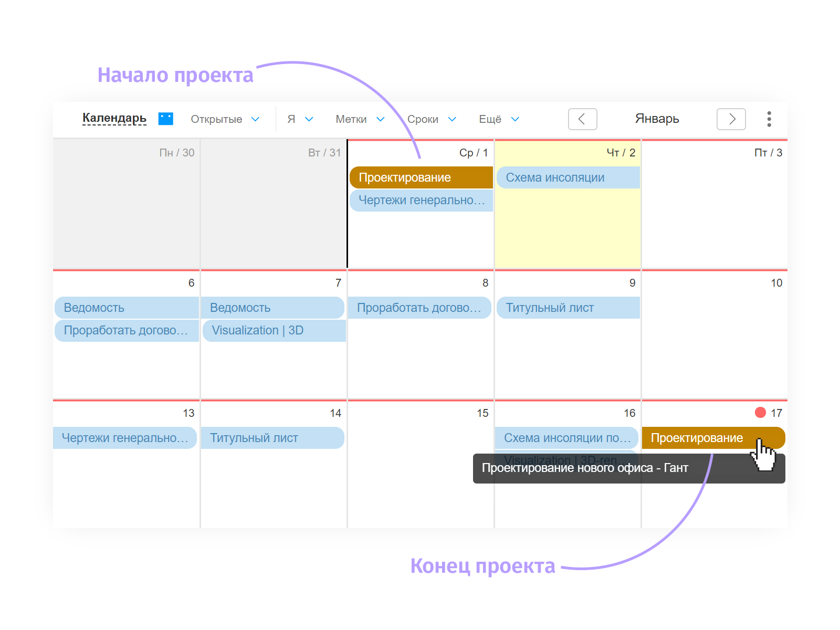
Task: Open Титульный лист task on day 9
Action: click(x=568, y=308)
